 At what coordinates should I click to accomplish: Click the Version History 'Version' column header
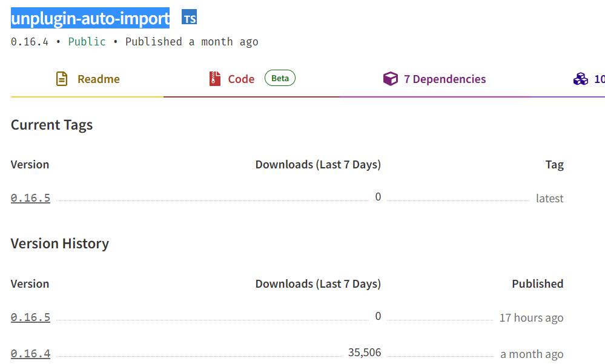coord(30,284)
